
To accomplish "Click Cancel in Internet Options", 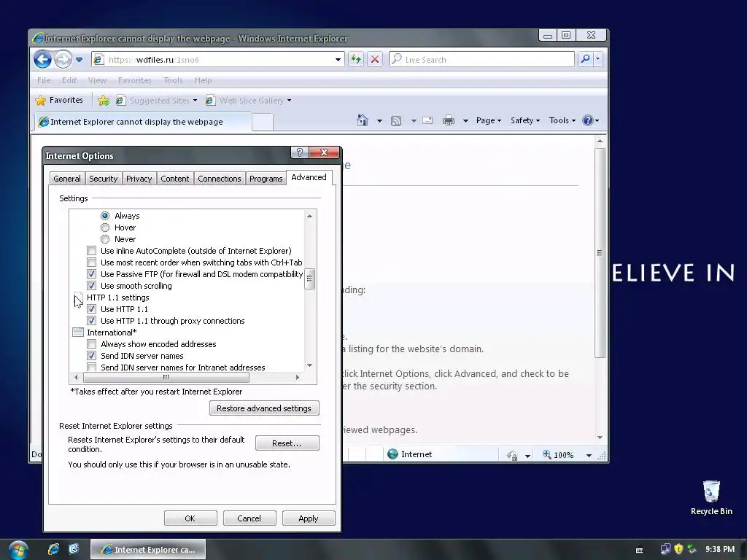I will 249,518.
